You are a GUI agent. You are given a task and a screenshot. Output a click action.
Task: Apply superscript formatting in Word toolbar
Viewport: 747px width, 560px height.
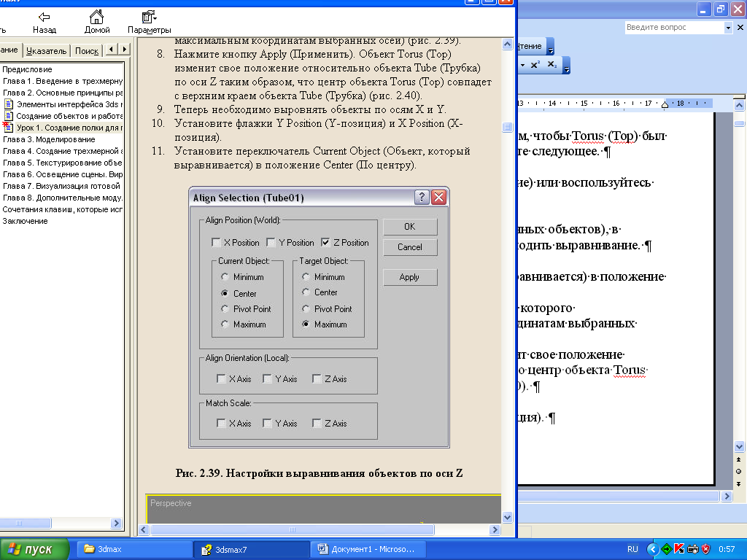pos(535,64)
